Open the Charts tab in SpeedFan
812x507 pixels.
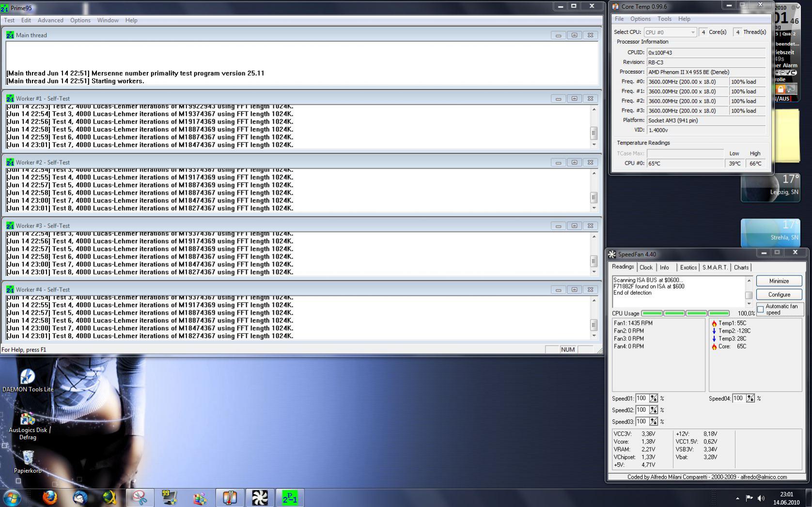pos(741,267)
